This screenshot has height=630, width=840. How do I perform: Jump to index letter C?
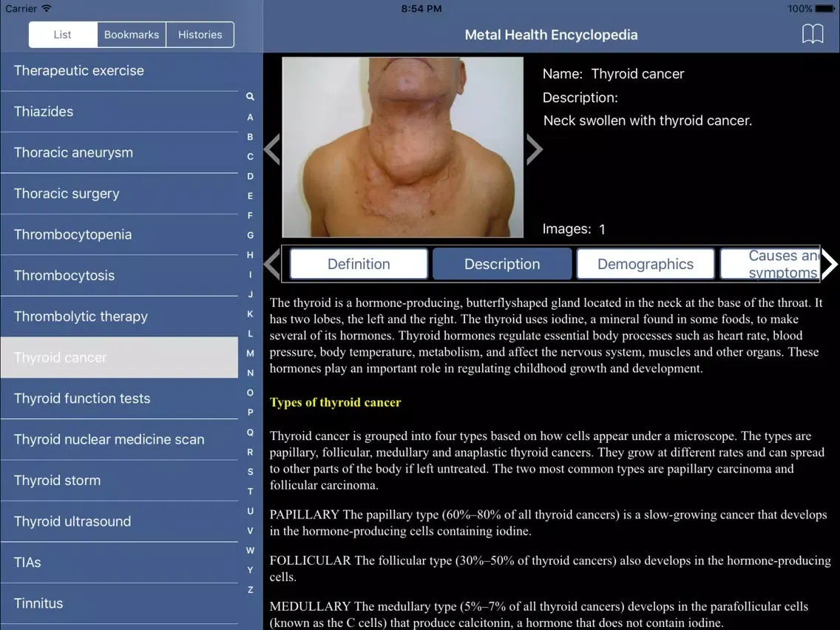(x=250, y=157)
